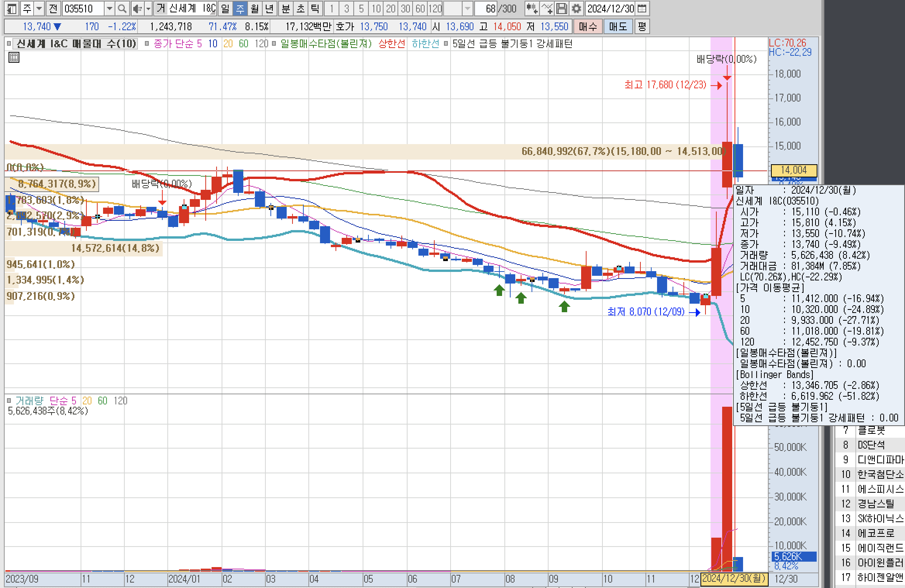Open the 주 market type dropdown arrow
Viewport: 905px width, 588px height.
point(39,9)
